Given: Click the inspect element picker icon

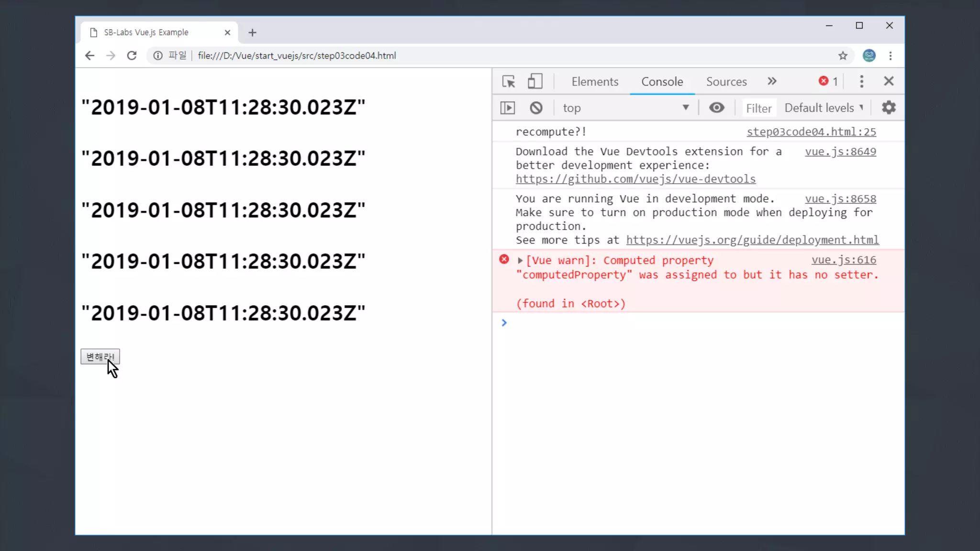Looking at the screenshot, I should click(508, 81).
